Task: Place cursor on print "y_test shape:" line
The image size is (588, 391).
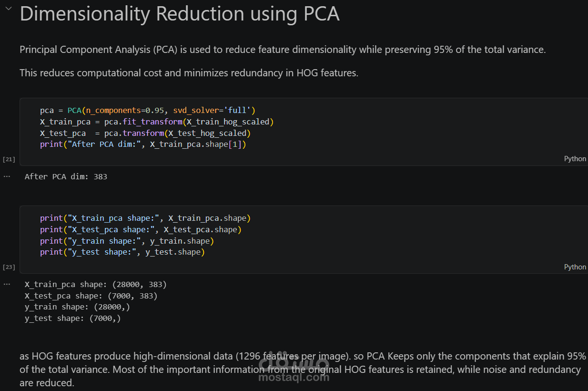Action: 122,252
